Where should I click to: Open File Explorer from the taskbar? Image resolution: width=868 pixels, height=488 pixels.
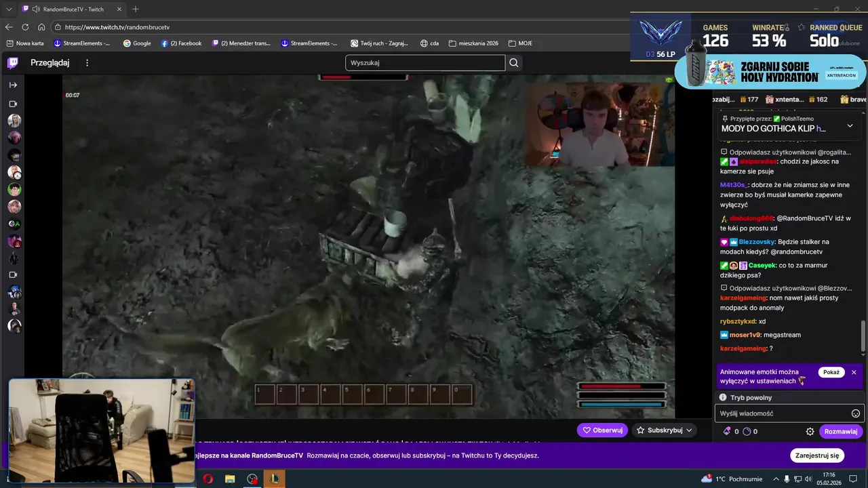point(230,479)
